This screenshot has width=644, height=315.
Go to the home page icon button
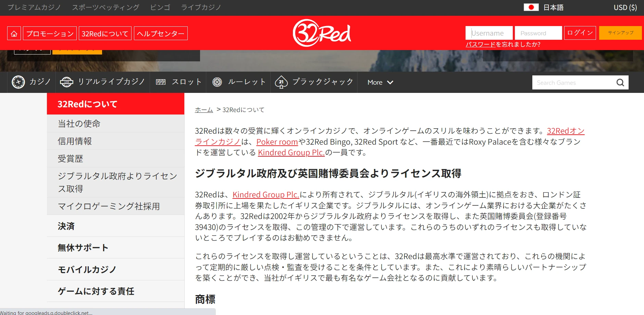pos(14,34)
